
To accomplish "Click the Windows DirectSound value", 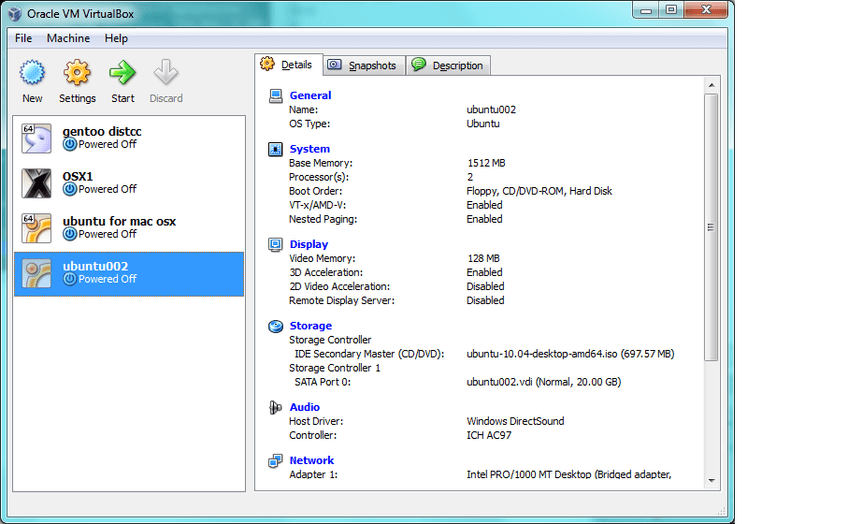I will pos(515,421).
